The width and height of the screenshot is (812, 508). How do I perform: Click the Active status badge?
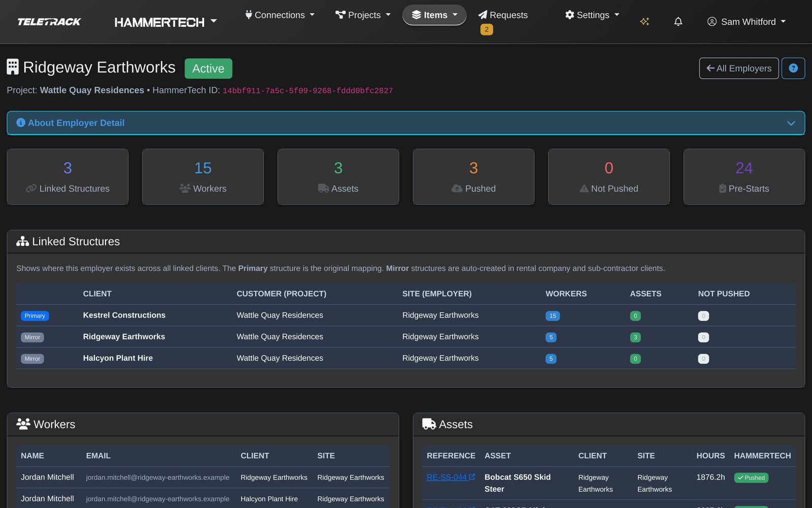(x=208, y=69)
